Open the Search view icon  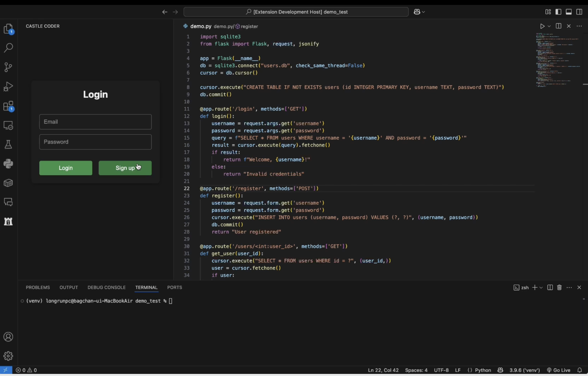tap(8, 48)
